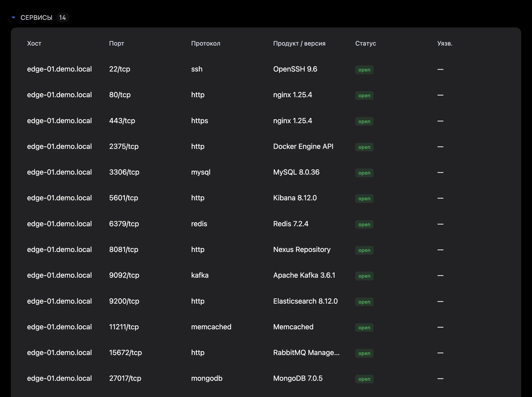
Task: Click the open badge in 2375/tcp row
Action: coord(364,147)
